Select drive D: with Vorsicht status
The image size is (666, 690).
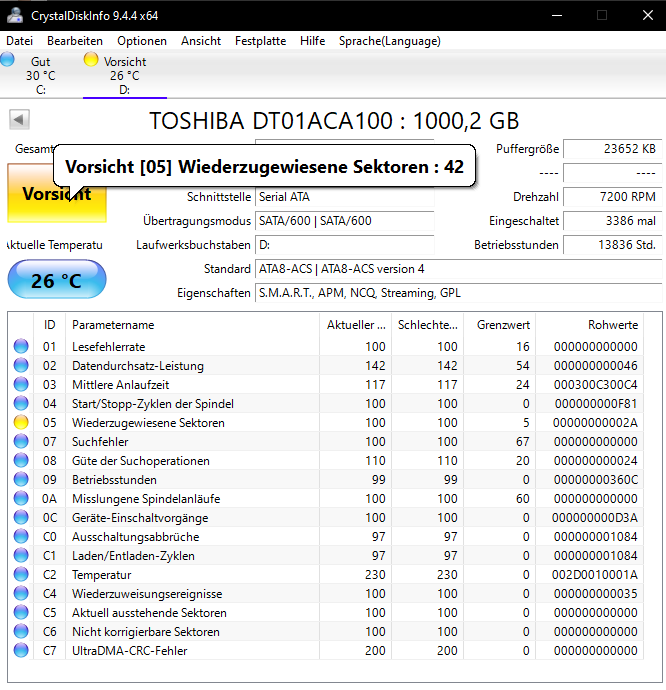pos(125,75)
